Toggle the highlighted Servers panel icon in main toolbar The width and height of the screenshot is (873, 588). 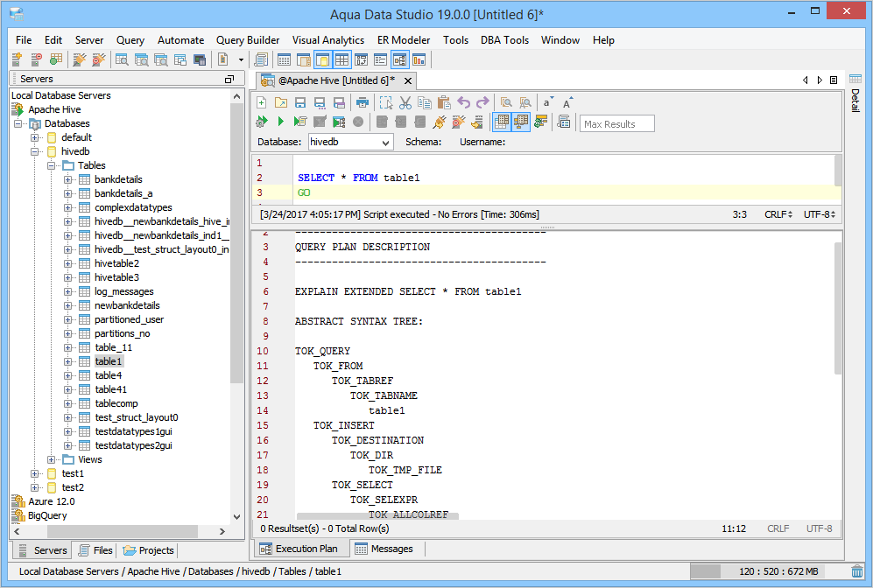[x=322, y=59]
